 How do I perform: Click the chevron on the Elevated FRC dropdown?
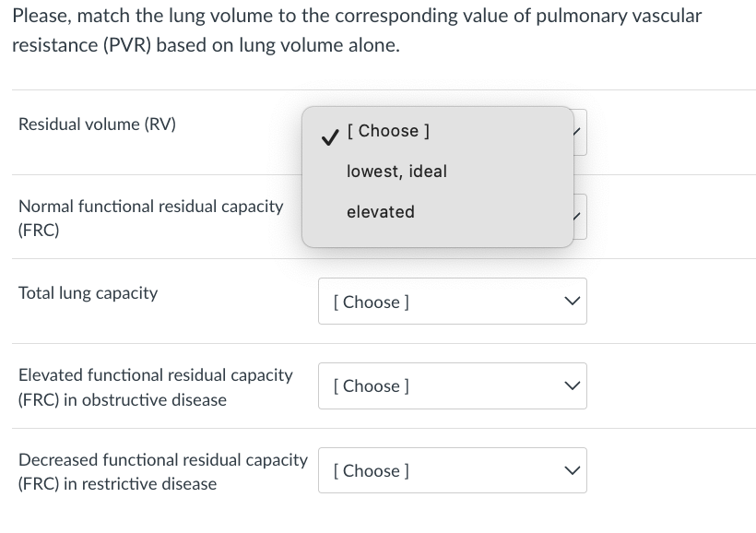point(572,385)
